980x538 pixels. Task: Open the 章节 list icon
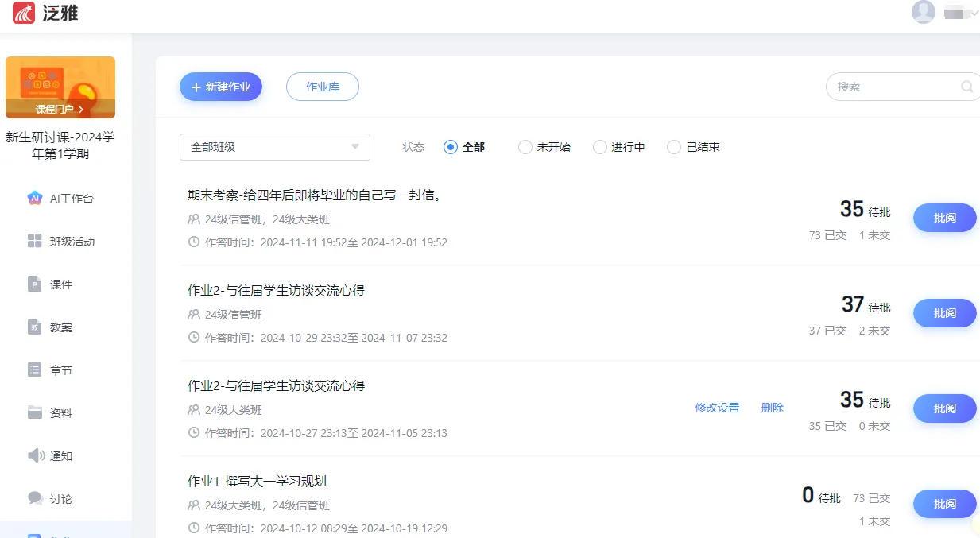[x=35, y=370]
